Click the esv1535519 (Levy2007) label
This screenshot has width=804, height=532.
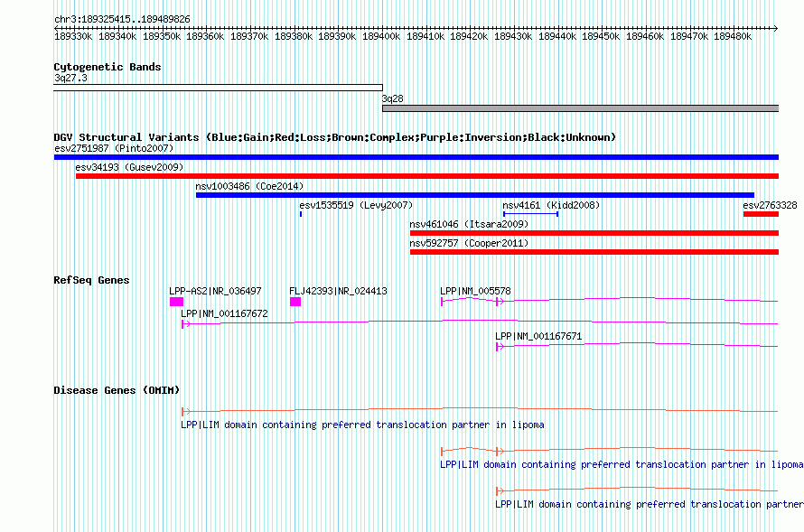coord(356,205)
